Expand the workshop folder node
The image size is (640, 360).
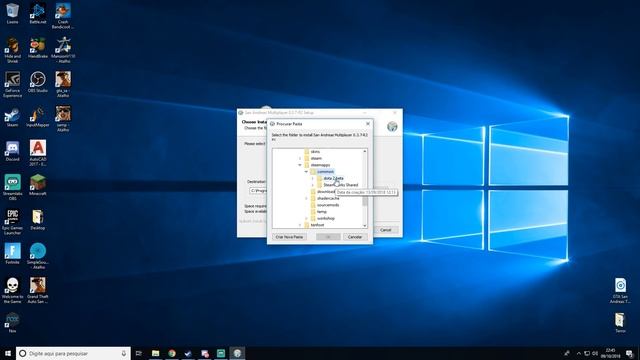(306, 218)
